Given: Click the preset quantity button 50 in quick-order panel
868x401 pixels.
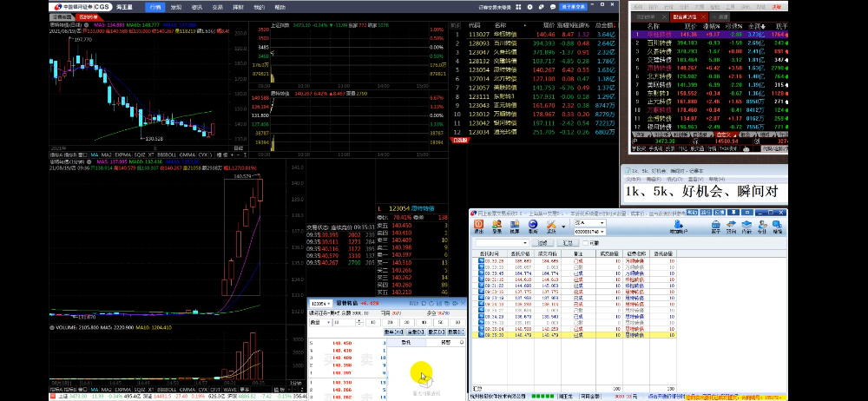Looking at the screenshot, I should coord(440,322).
